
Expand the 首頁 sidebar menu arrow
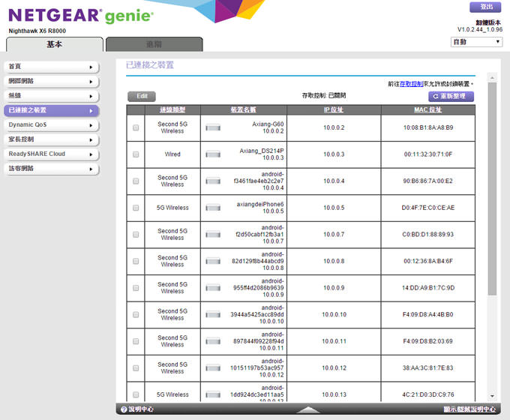tap(91, 67)
